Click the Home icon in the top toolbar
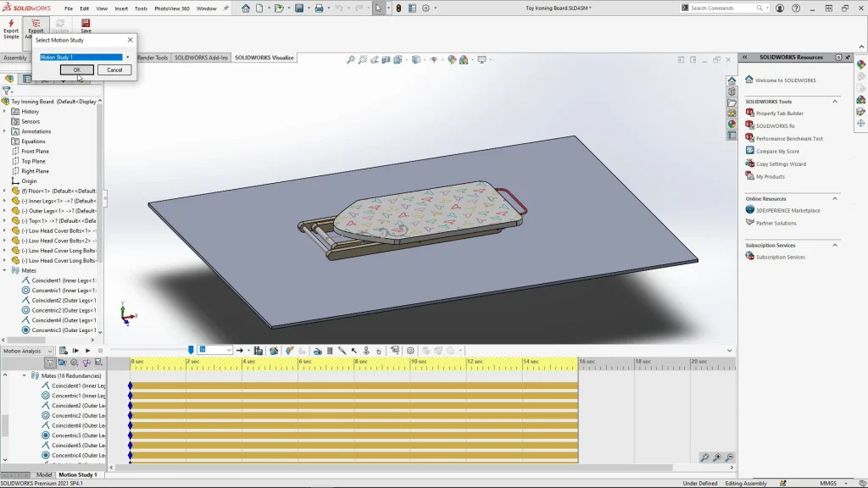 [246, 8]
